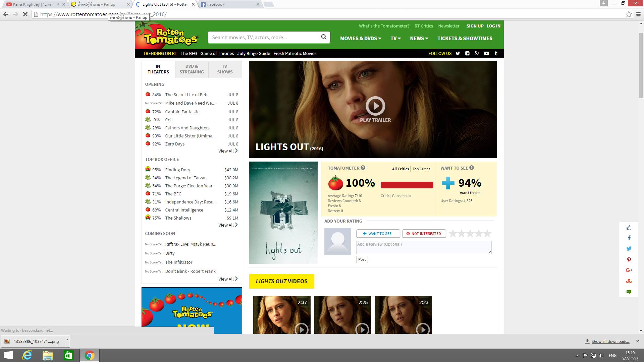Toggle All Critics tomatometer view
Viewport: 644px width, 362px height.
400,169
